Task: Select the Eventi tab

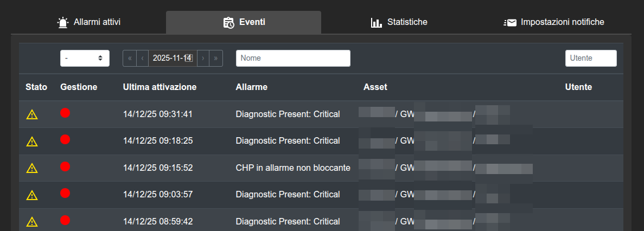Action: point(244,22)
